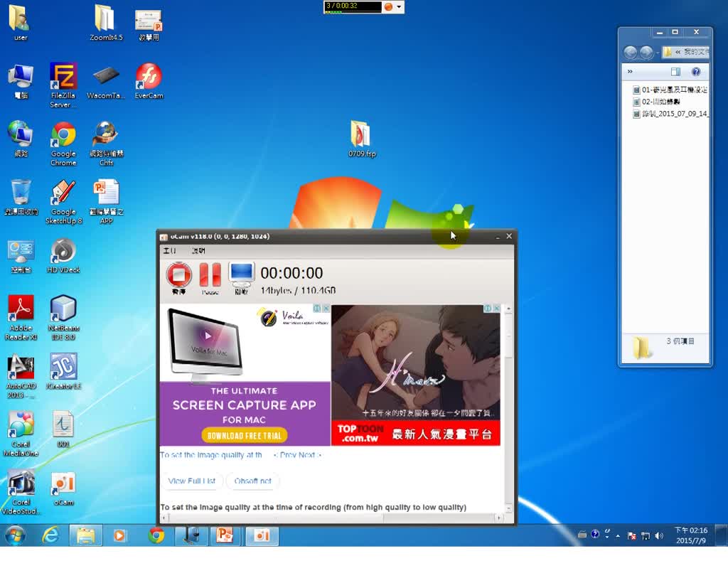Viewport: 728px width, 583px height.
Task: Click Explorer window back navigation button
Action: point(630,52)
